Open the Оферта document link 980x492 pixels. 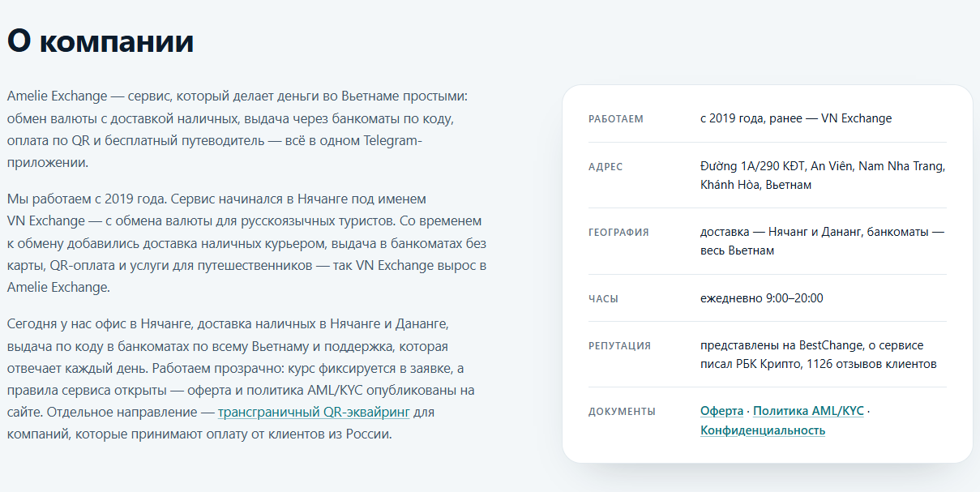(x=721, y=411)
